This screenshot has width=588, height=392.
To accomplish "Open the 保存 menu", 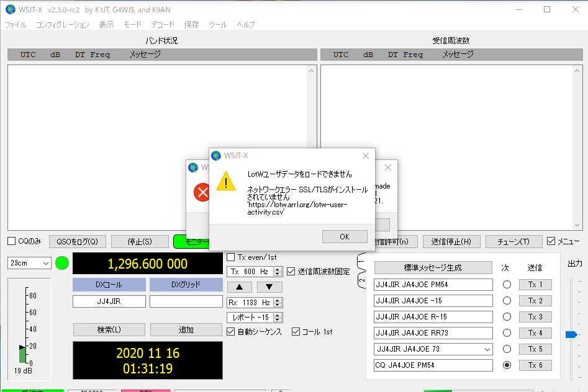I will coord(192,25).
